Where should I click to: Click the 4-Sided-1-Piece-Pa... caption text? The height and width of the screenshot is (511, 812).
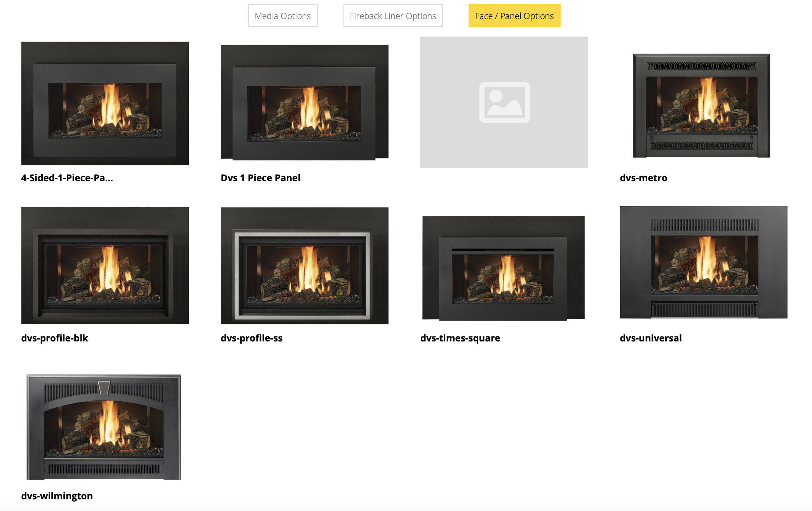pyautogui.click(x=67, y=178)
